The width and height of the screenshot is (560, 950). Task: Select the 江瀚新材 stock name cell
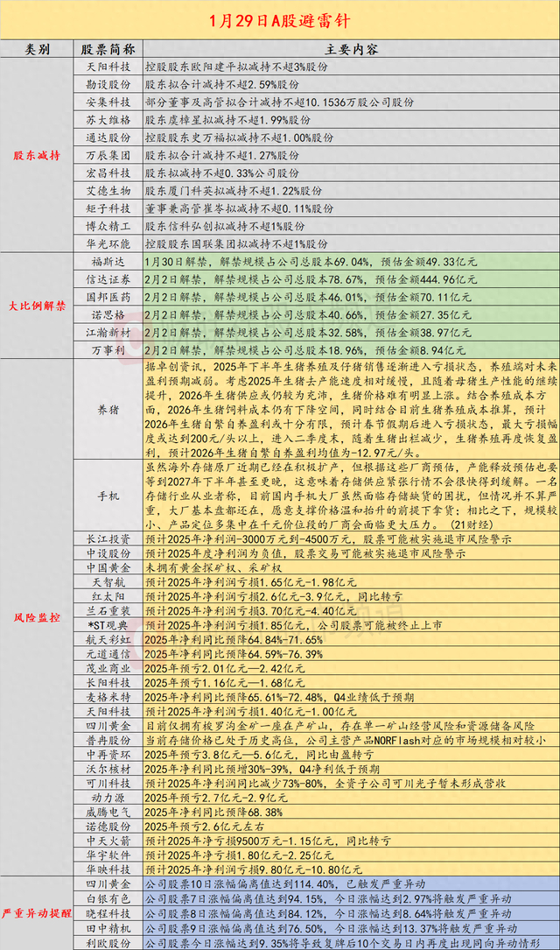[x=108, y=332]
